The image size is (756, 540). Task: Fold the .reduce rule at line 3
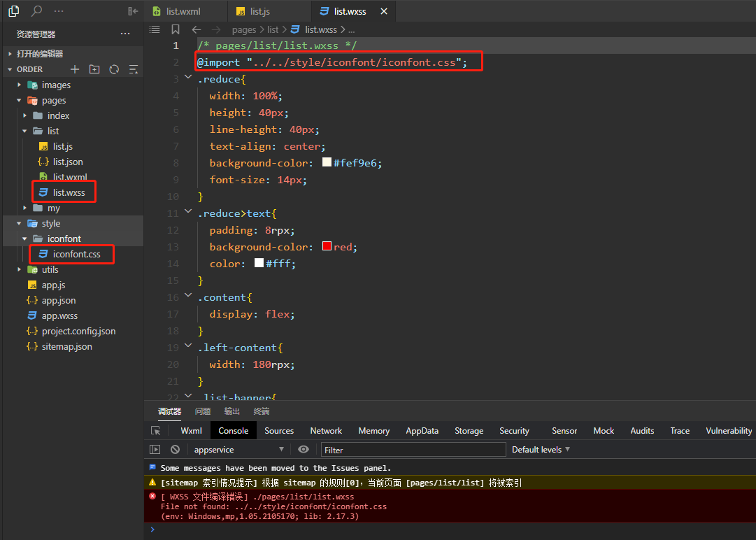coord(188,77)
